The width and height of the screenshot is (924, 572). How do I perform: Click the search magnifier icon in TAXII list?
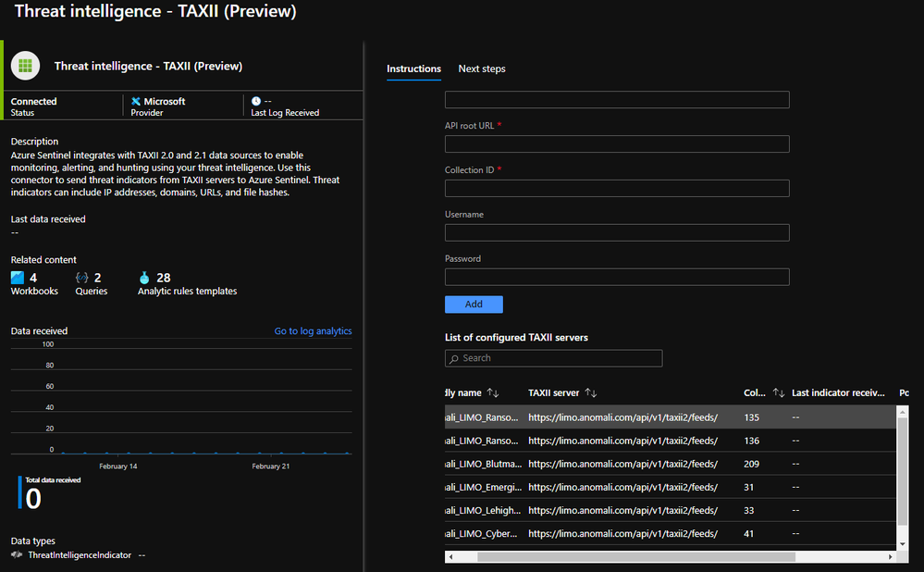pos(454,358)
